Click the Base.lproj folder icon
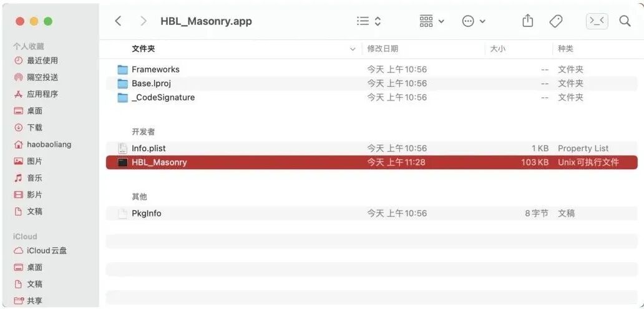 click(x=122, y=84)
